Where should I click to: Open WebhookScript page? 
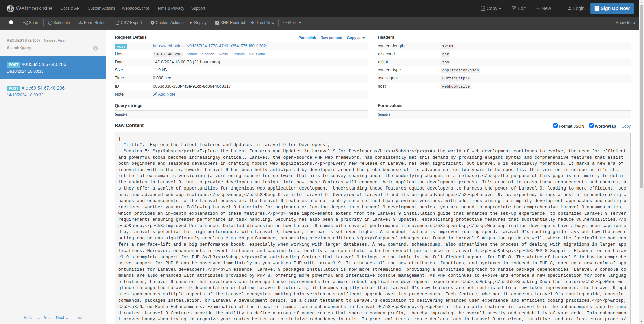(135, 8)
